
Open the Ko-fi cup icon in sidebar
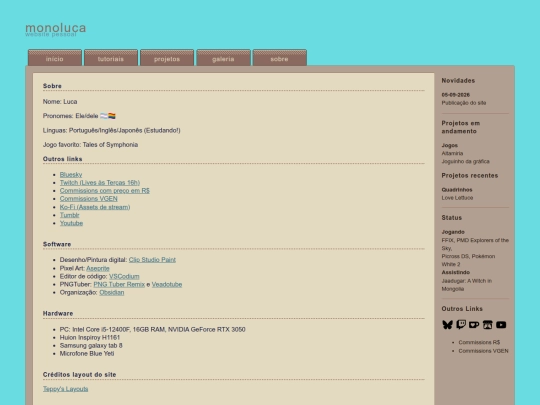pyautogui.click(x=474, y=325)
